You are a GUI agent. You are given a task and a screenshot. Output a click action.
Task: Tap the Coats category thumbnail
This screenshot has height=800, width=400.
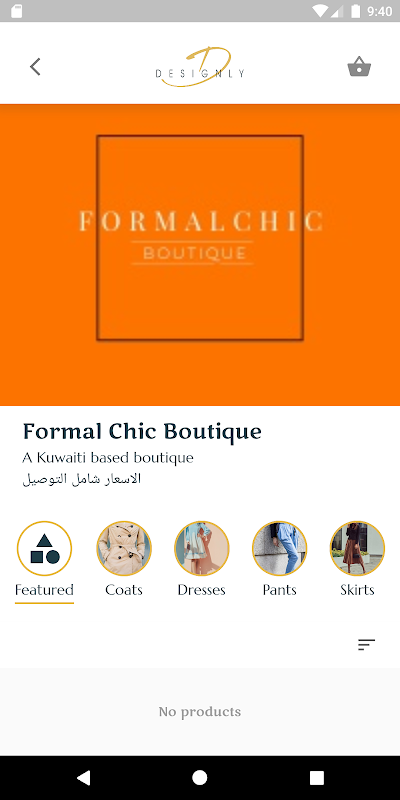pyautogui.click(x=124, y=548)
